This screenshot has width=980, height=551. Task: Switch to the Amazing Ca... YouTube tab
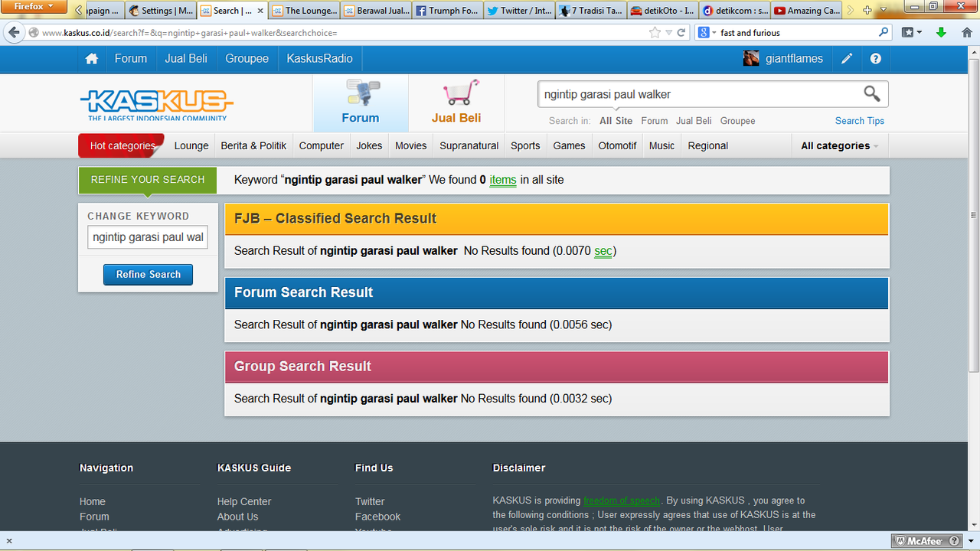(x=805, y=11)
